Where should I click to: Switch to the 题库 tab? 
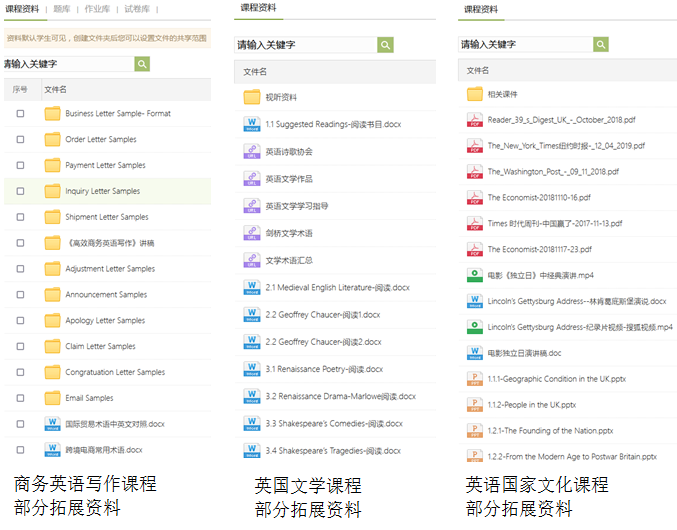(x=62, y=8)
